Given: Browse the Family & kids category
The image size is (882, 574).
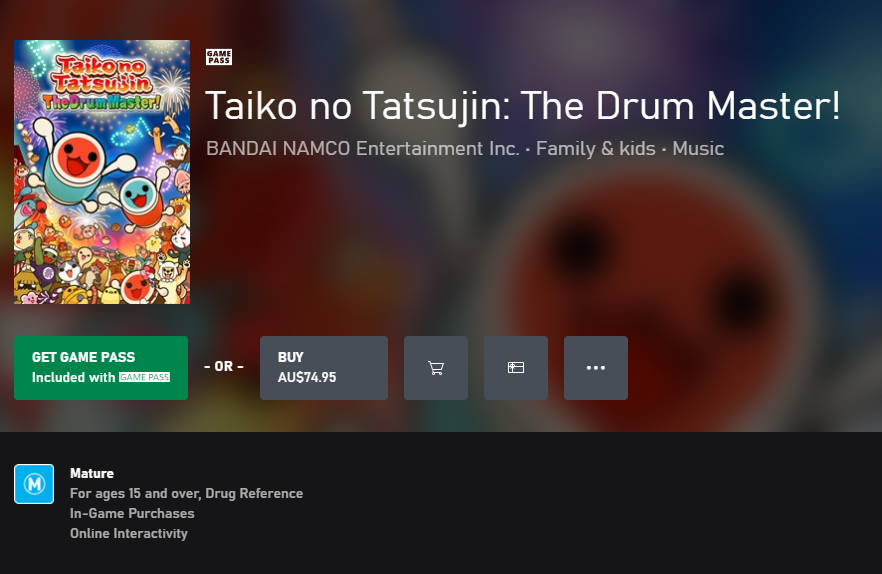Looking at the screenshot, I should tap(596, 149).
